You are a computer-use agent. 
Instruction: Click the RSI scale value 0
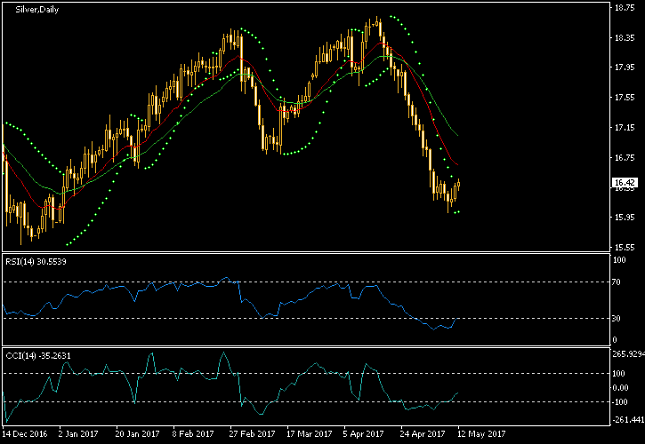click(x=615, y=340)
